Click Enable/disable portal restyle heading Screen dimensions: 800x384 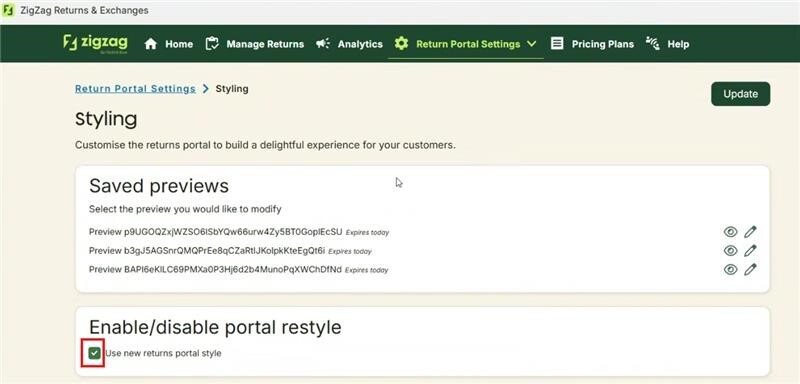click(215, 327)
